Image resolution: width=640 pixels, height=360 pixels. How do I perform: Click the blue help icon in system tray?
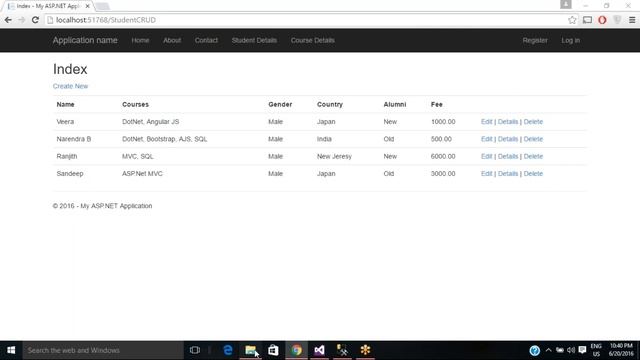[534, 350]
